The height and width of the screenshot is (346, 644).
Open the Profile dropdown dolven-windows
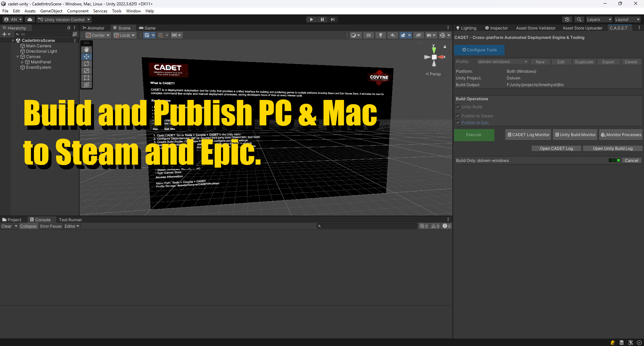[x=503, y=62]
